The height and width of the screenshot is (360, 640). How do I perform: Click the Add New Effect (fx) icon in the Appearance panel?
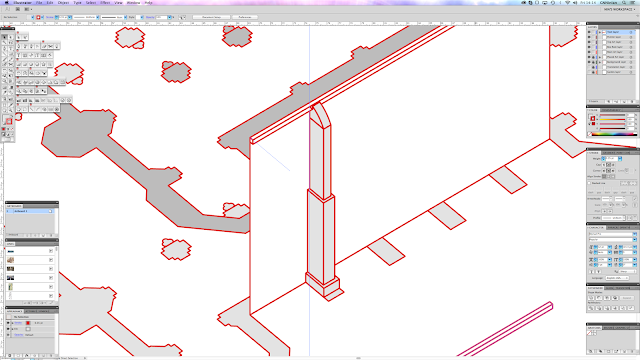coord(27,356)
